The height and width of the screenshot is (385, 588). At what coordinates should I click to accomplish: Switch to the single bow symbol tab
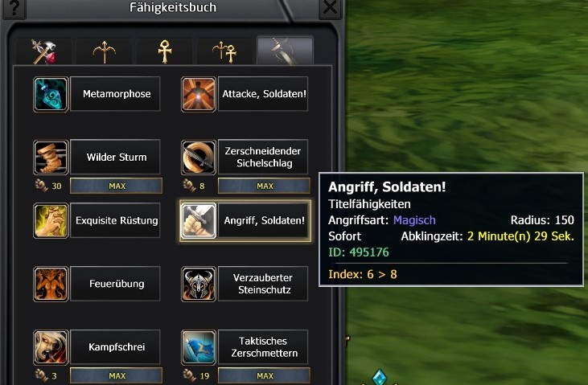pyautogui.click(x=105, y=51)
